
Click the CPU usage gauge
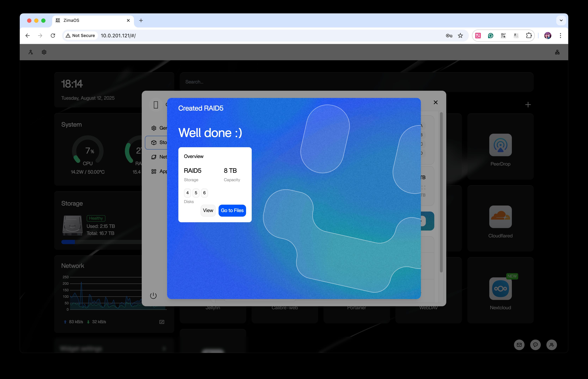coord(88,150)
